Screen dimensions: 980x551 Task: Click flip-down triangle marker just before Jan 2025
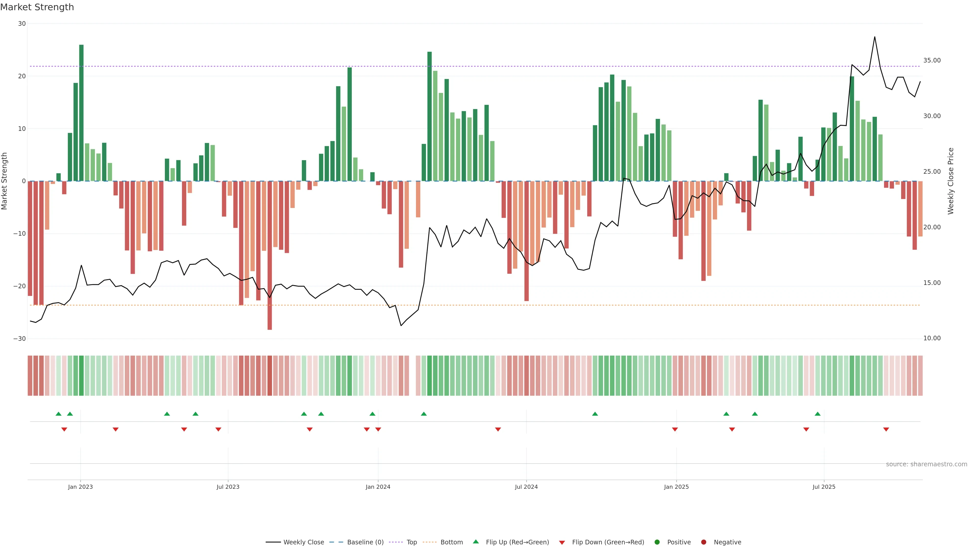[x=675, y=429]
